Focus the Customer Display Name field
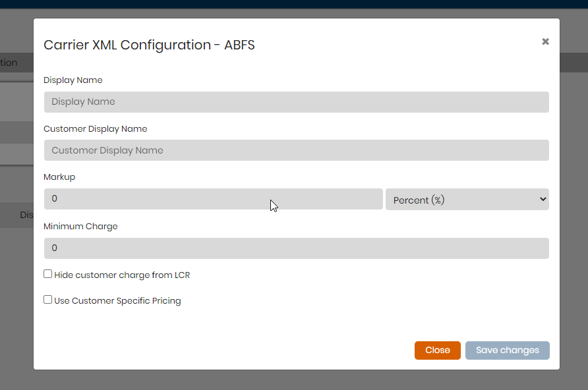The width and height of the screenshot is (588, 390). pyautogui.click(x=296, y=150)
